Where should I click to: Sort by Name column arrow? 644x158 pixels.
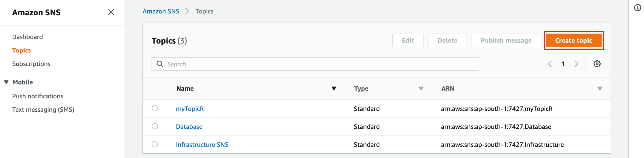(x=334, y=88)
